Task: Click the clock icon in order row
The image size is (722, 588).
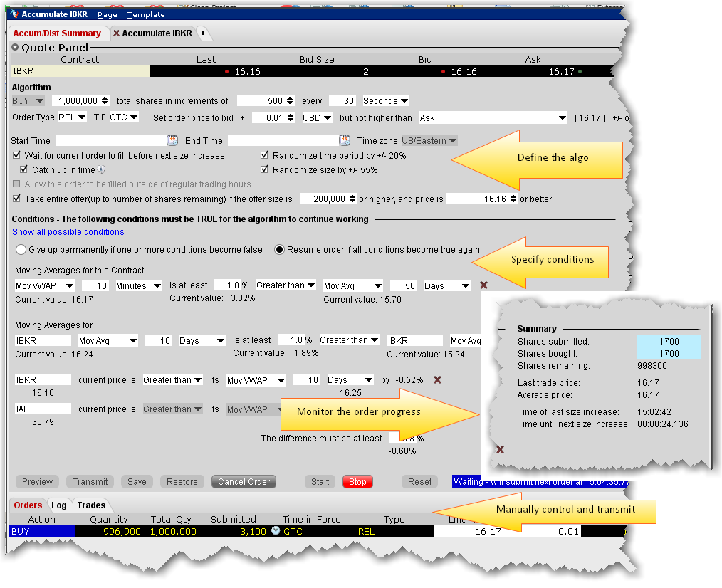Action: (x=275, y=531)
